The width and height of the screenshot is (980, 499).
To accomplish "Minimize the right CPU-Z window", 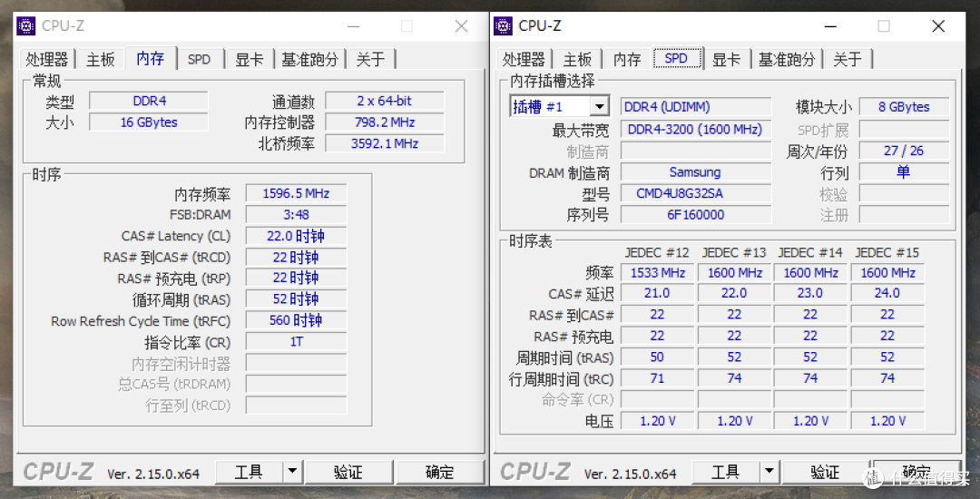I will point(830,26).
